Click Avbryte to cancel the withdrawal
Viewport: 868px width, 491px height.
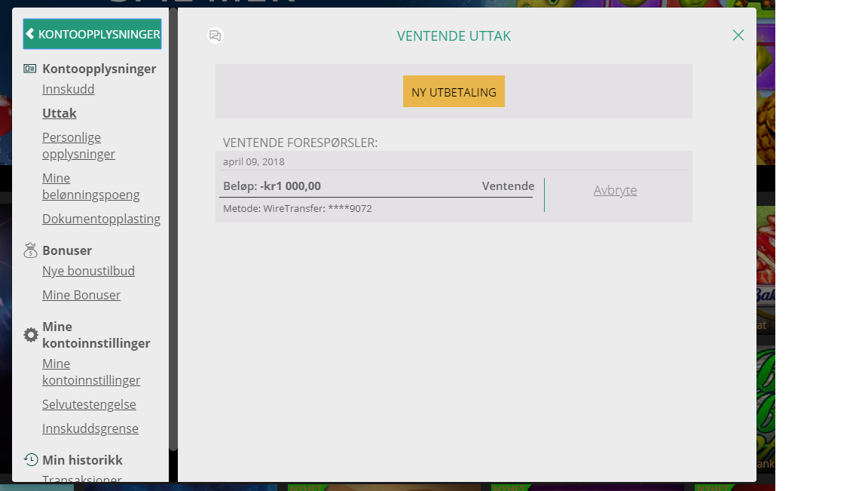615,190
